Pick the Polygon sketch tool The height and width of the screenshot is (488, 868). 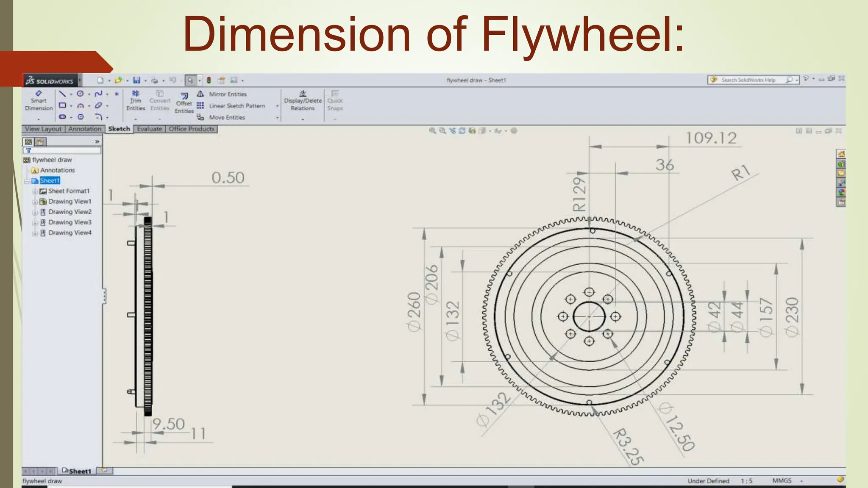(81, 116)
